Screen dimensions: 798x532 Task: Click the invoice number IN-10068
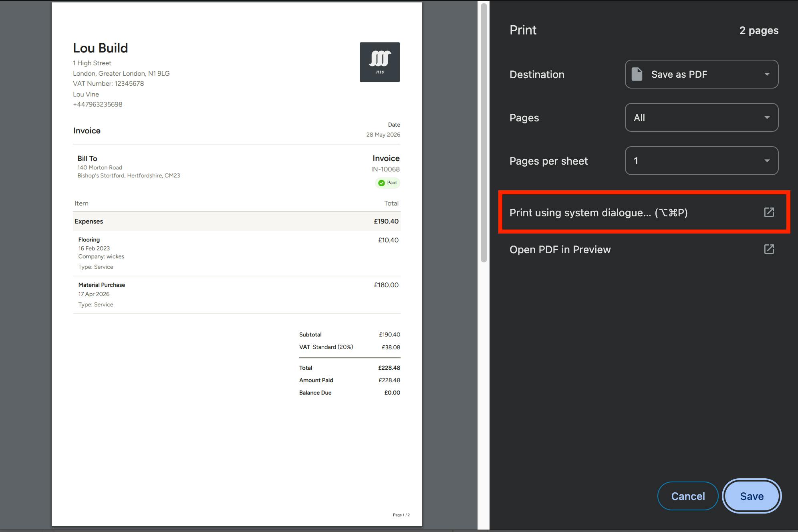pyautogui.click(x=385, y=169)
